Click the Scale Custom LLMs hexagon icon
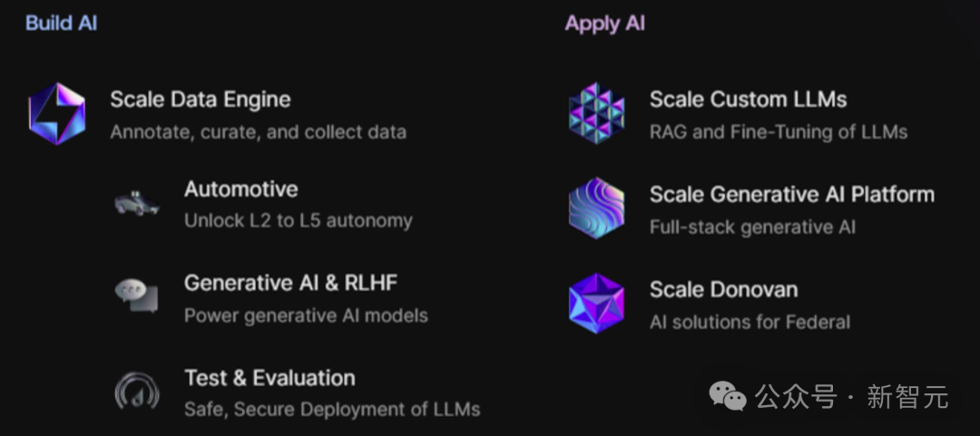This screenshot has height=436, width=980. [x=596, y=113]
